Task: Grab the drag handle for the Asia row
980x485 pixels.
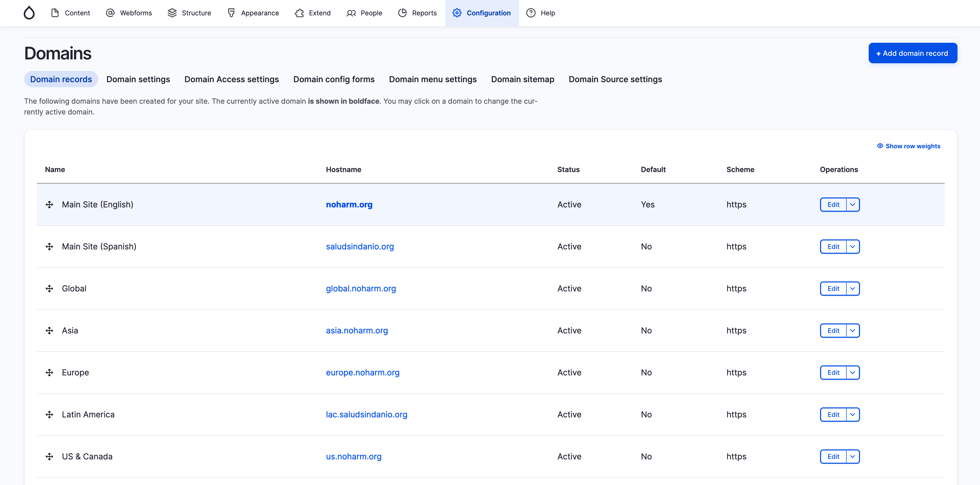Action: [49, 330]
